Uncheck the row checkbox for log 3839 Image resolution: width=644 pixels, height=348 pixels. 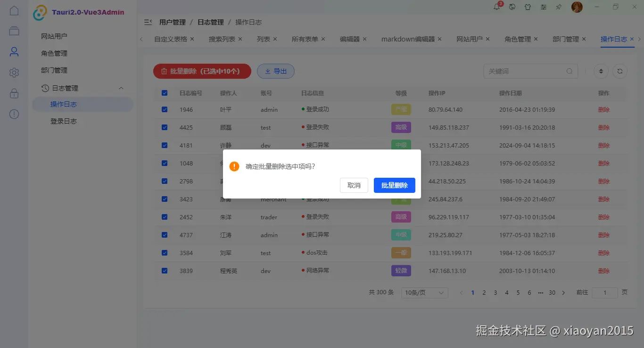pyautogui.click(x=164, y=270)
